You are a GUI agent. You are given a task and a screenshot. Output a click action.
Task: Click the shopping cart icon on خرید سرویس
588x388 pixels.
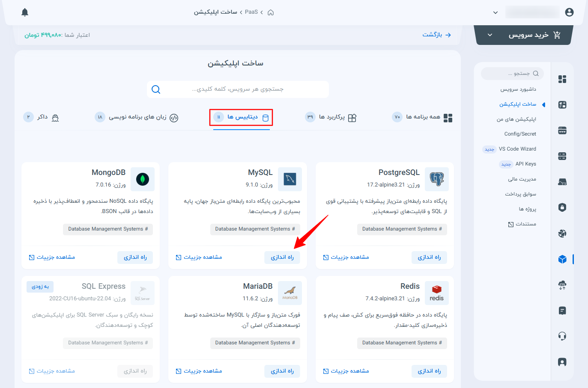557,35
